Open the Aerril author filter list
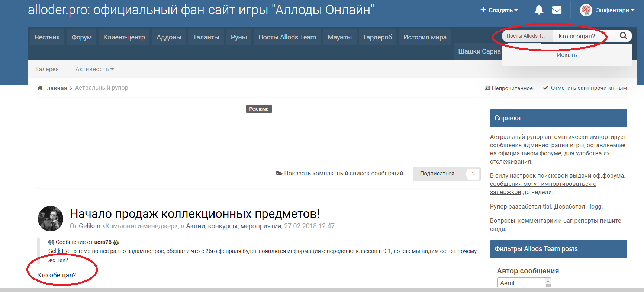The height and width of the screenshot is (292, 644). (x=524, y=283)
